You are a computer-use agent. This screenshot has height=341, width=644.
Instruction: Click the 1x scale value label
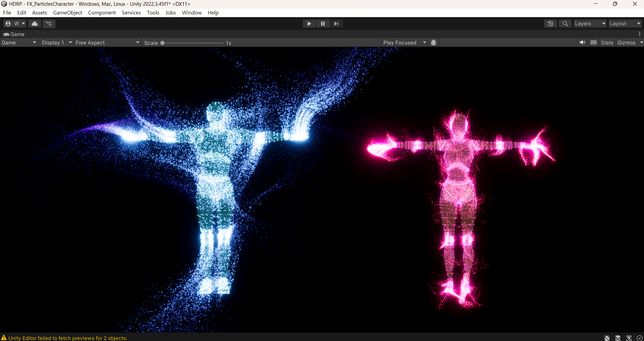(x=229, y=43)
